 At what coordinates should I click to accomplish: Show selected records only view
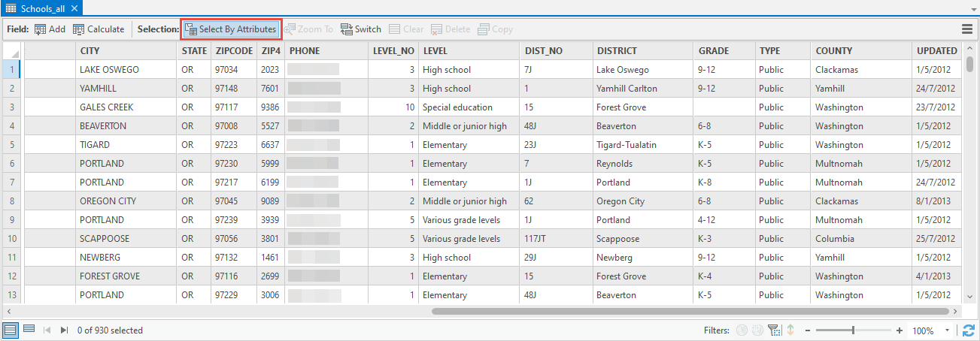[29, 330]
